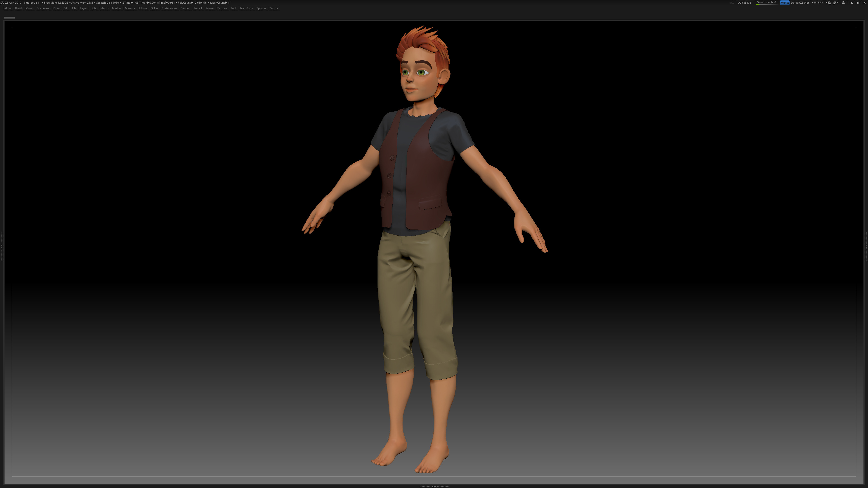Toggle the UI lock padlock icon

[x=843, y=3]
